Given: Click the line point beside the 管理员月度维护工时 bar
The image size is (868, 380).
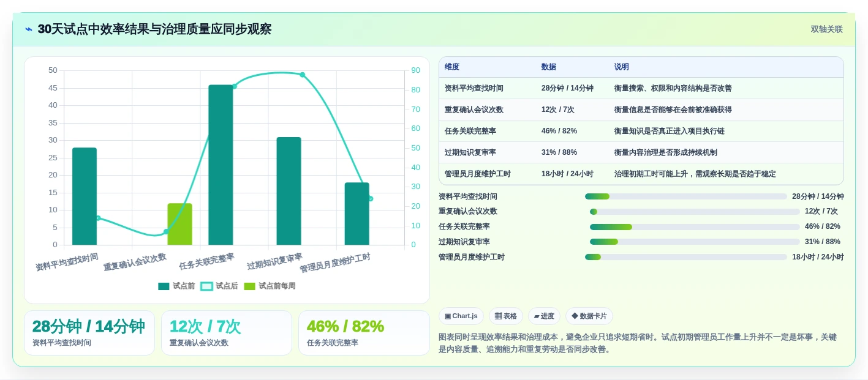Looking at the screenshot, I should (371, 198).
